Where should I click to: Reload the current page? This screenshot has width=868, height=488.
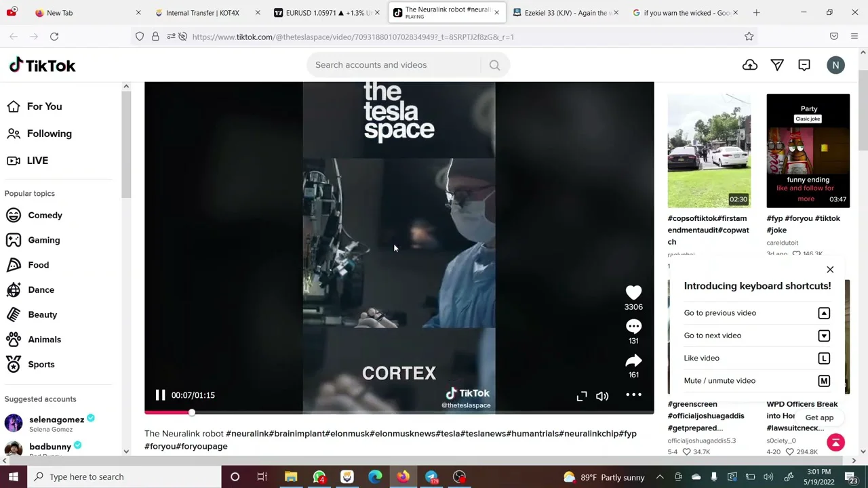tap(54, 37)
